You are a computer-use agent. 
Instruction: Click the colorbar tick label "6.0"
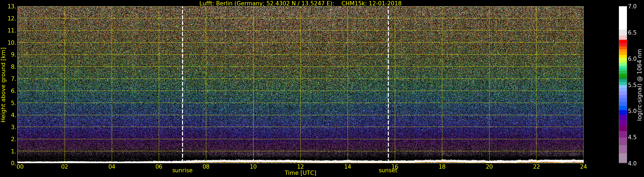pyautogui.click(x=632, y=59)
